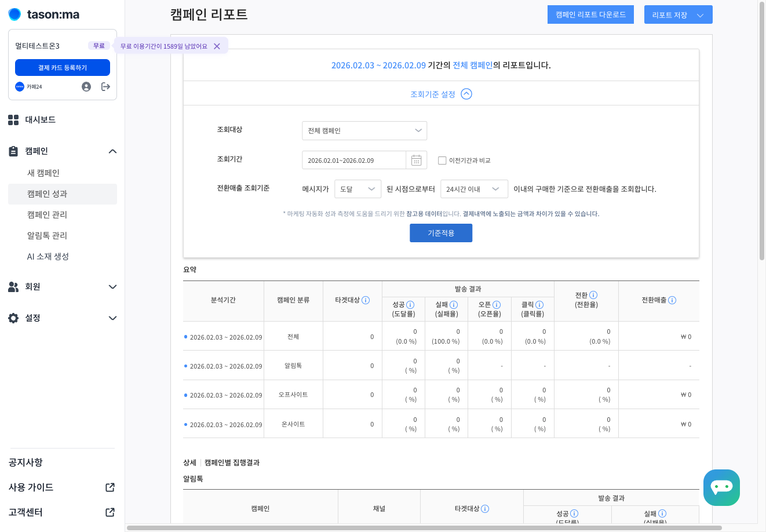Click 캠페인 리포트 다운로드 button
Viewport: 766px width, 532px height.
click(x=590, y=14)
